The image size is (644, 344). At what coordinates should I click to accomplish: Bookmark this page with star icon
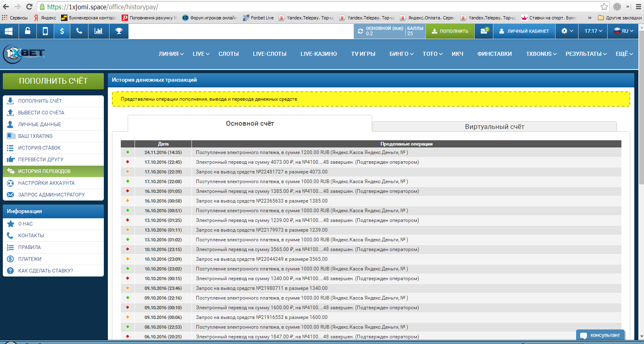(604, 7)
